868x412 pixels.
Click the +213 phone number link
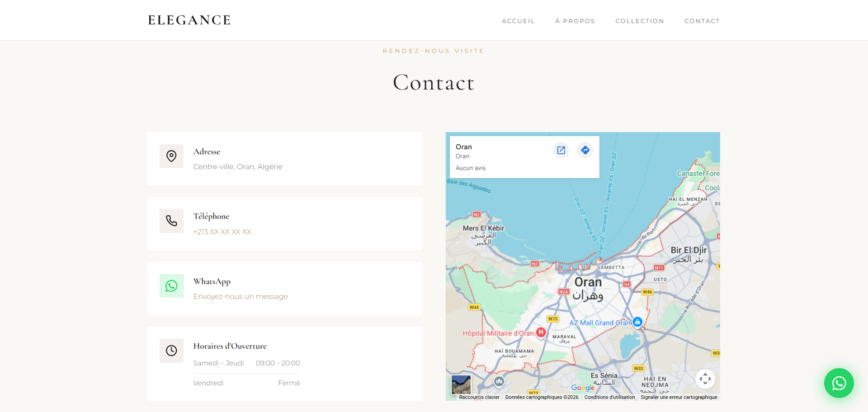click(222, 232)
